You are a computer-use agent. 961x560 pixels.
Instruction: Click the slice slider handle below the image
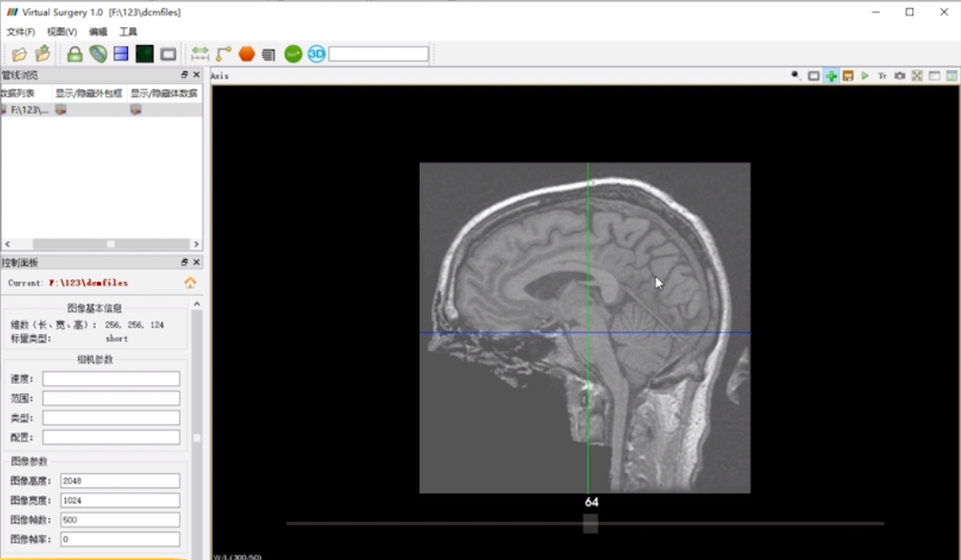click(590, 524)
